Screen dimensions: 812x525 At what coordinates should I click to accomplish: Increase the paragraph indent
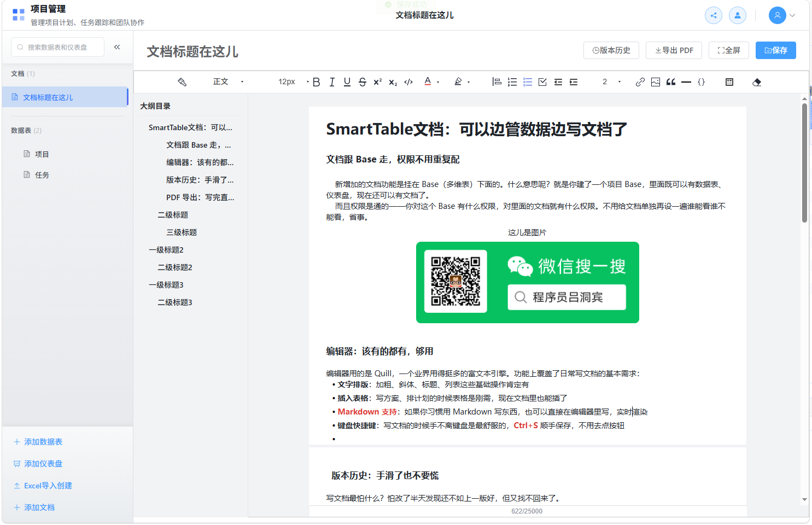574,82
